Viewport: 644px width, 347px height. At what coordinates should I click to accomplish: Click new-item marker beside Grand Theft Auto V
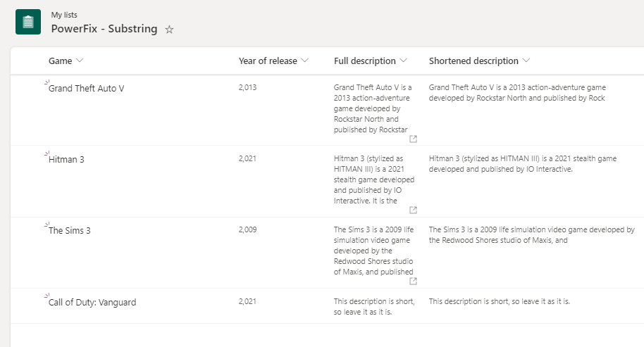pos(47,82)
